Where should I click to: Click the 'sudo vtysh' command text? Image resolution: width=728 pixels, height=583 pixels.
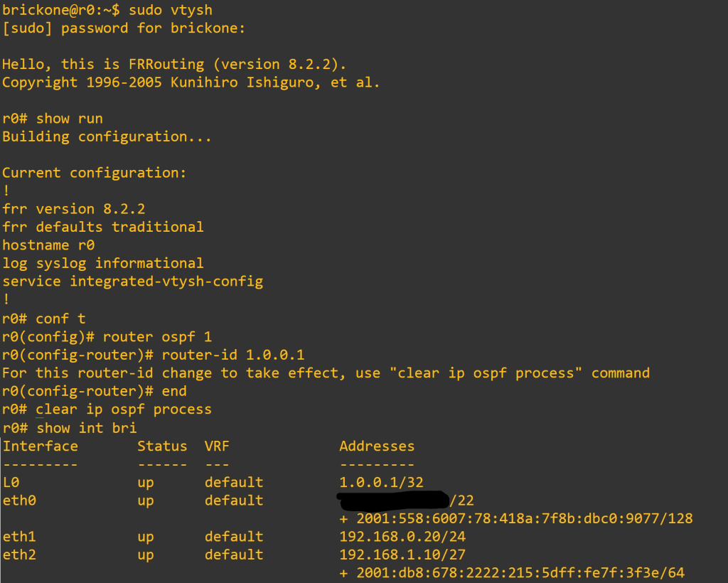(x=171, y=10)
